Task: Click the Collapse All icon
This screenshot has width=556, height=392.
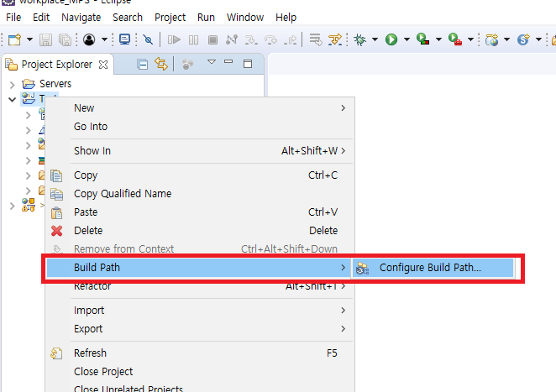Action: 143,65
